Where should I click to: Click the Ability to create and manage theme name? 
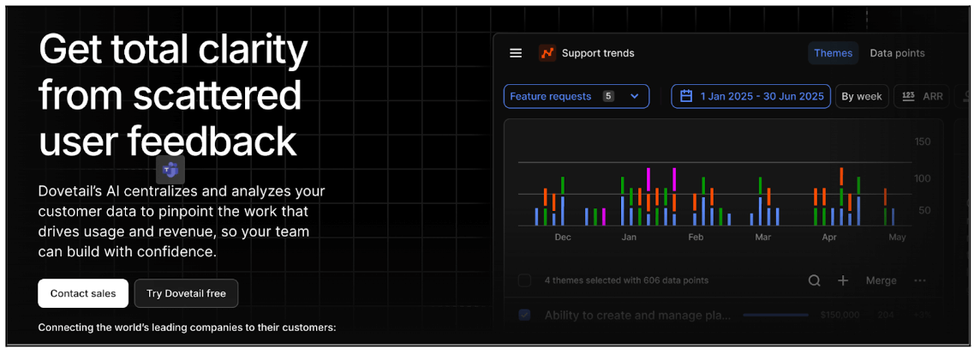tap(637, 315)
